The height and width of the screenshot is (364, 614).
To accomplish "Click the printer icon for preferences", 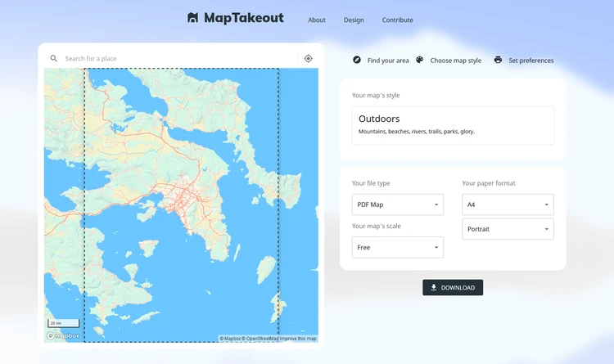I will (x=498, y=60).
